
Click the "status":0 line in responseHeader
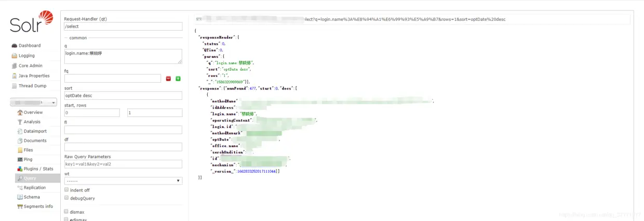214,44
